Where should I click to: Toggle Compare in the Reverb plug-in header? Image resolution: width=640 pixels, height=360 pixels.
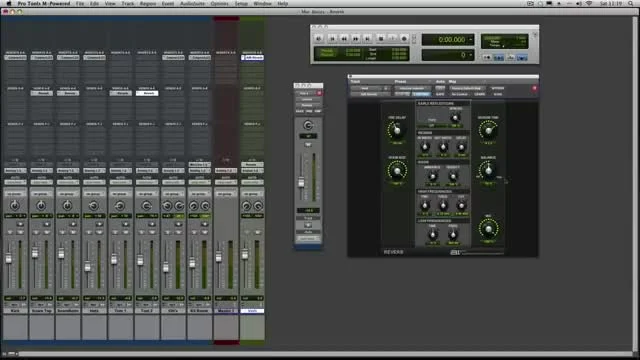click(x=421, y=94)
